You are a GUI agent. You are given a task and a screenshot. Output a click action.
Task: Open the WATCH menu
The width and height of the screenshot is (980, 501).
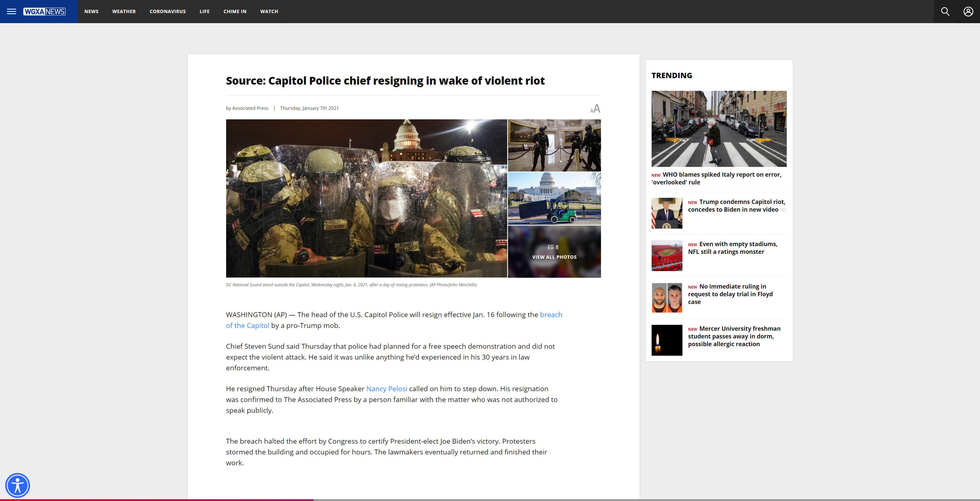tap(269, 11)
